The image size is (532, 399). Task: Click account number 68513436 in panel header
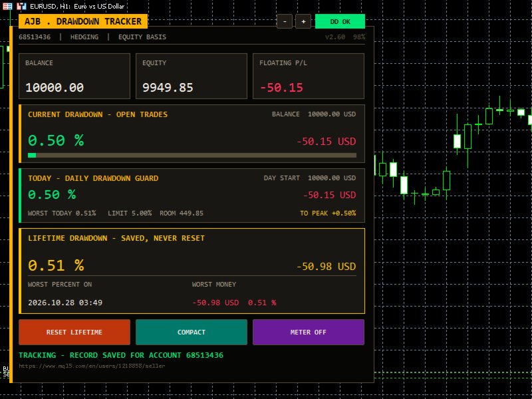35,37
